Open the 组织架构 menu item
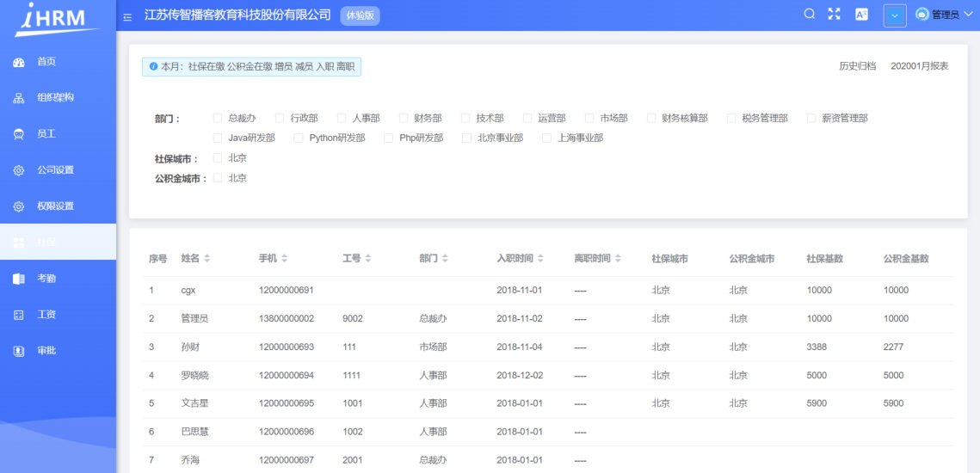The width and height of the screenshot is (980, 473). 59,98
